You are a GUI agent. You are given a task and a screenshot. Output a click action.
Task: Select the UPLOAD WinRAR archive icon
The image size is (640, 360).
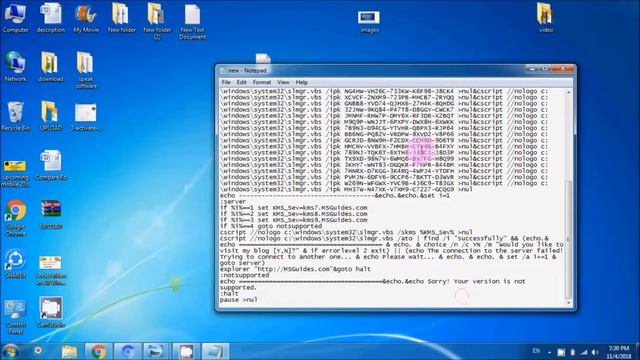click(x=51, y=214)
